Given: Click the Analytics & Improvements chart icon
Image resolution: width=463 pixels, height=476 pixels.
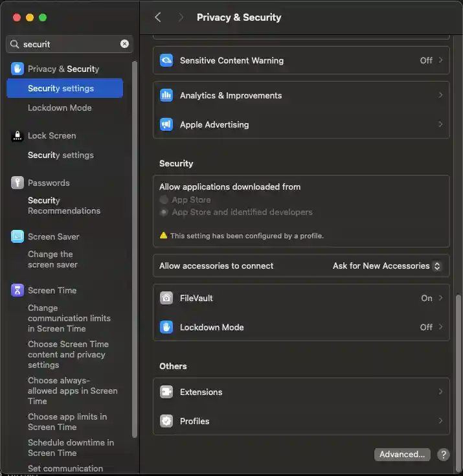Looking at the screenshot, I should click(x=166, y=96).
